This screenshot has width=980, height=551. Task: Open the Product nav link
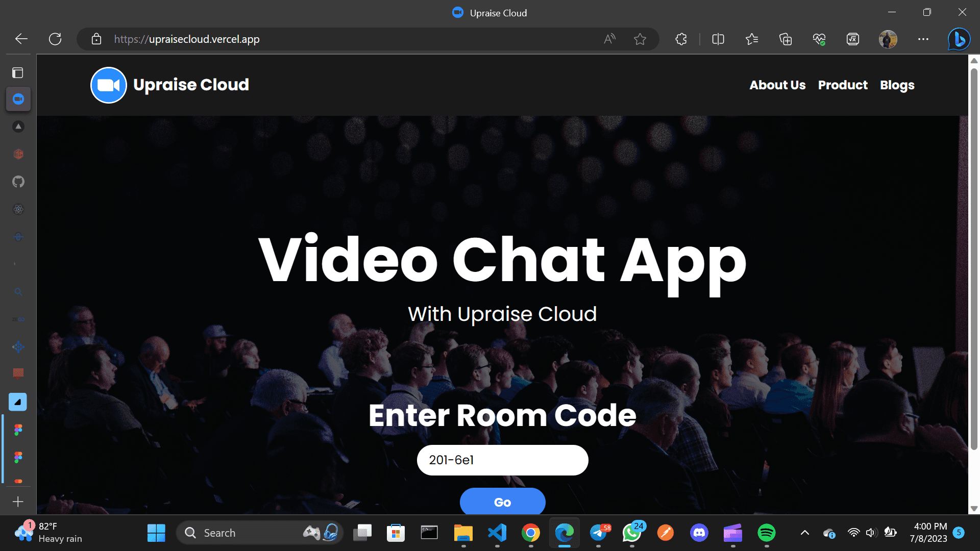tap(843, 85)
